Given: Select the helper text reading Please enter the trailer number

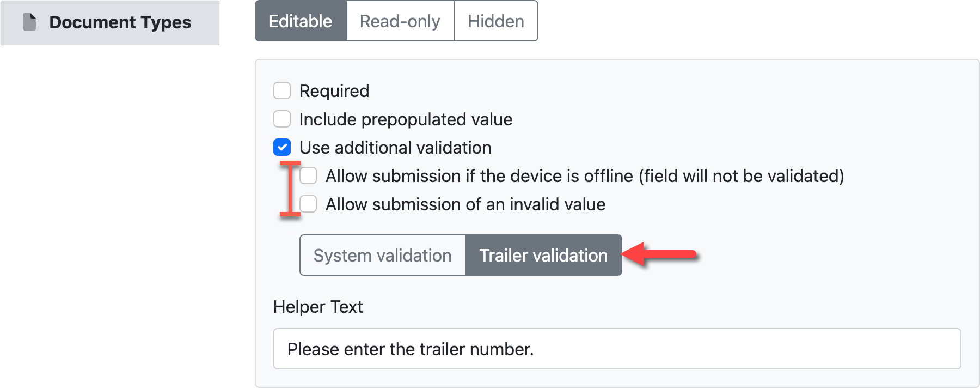Looking at the screenshot, I should (x=412, y=348).
